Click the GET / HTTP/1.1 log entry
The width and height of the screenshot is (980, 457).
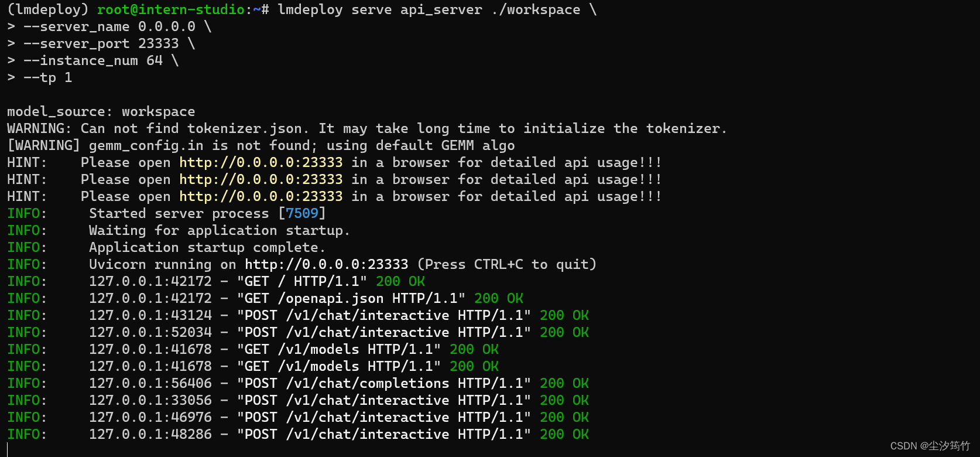point(216,281)
